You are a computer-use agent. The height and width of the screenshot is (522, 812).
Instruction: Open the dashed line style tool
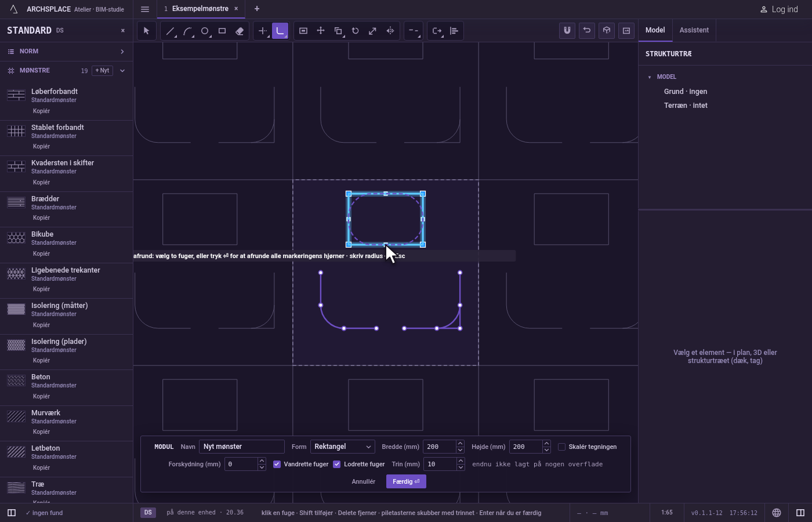414,31
